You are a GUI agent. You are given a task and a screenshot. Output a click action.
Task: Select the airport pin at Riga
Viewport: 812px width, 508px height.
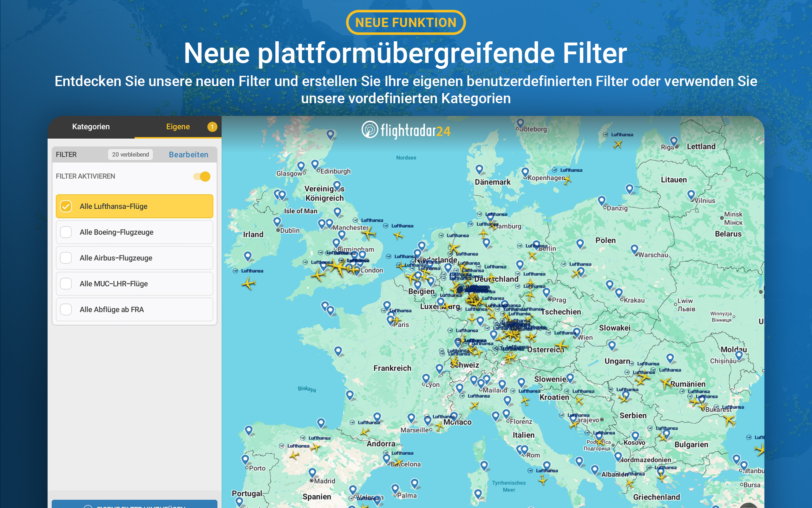(674, 141)
